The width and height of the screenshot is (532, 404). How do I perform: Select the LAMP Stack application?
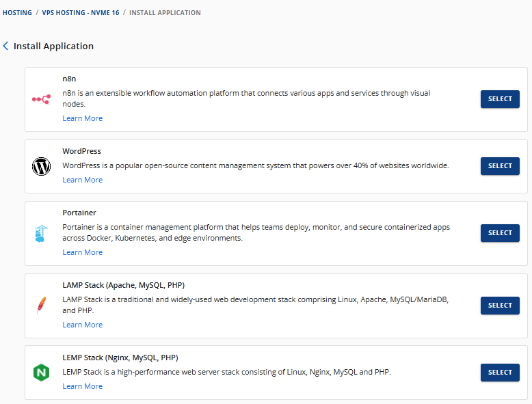[x=500, y=306]
